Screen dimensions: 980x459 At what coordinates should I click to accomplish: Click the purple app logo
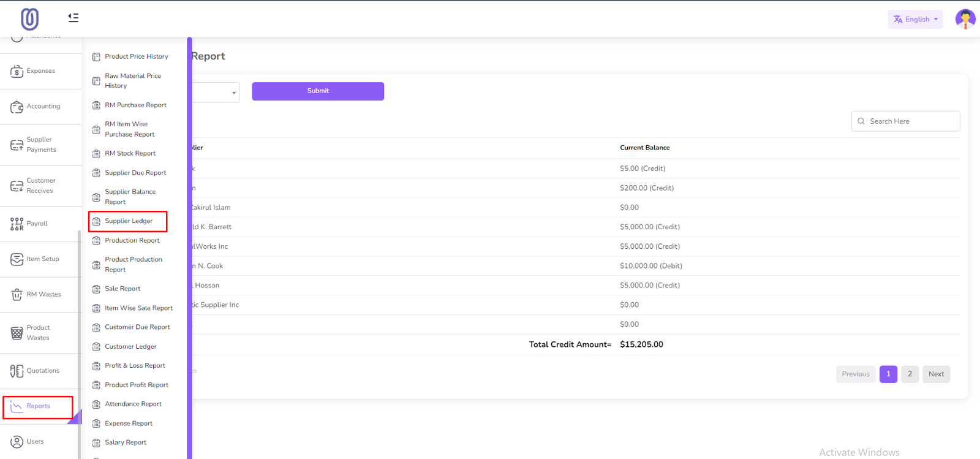coord(29,19)
